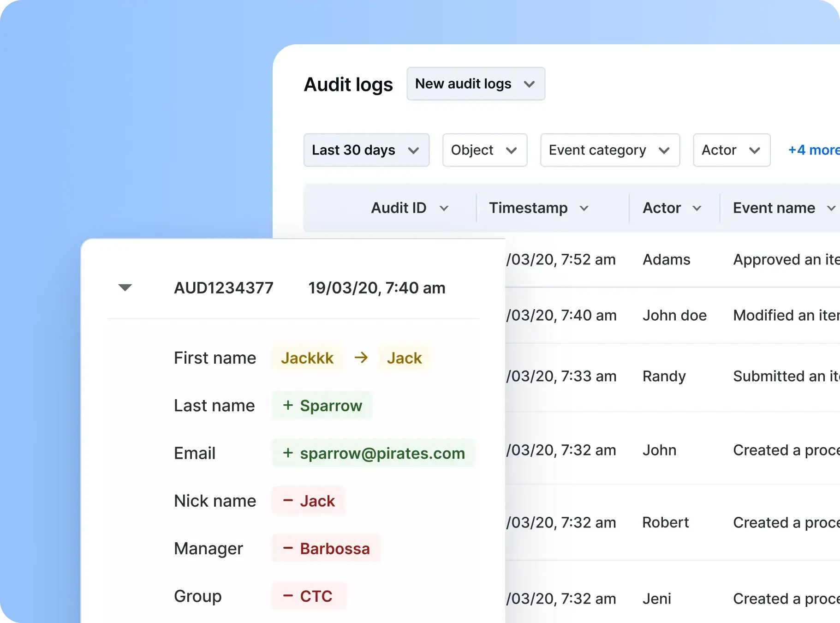
Task: Open the Object filter dropdown
Action: [x=484, y=150]
